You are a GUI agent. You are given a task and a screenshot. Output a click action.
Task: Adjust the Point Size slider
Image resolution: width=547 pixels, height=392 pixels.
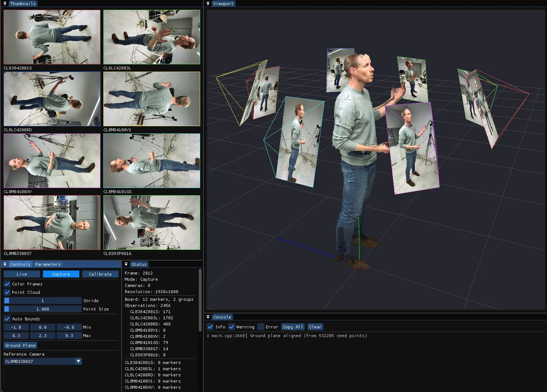point(43,309)
